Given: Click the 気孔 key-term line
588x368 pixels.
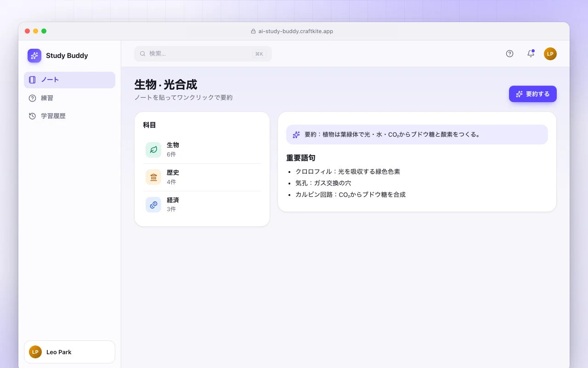Looking at the screenshot, I should [x=323, y=183].
